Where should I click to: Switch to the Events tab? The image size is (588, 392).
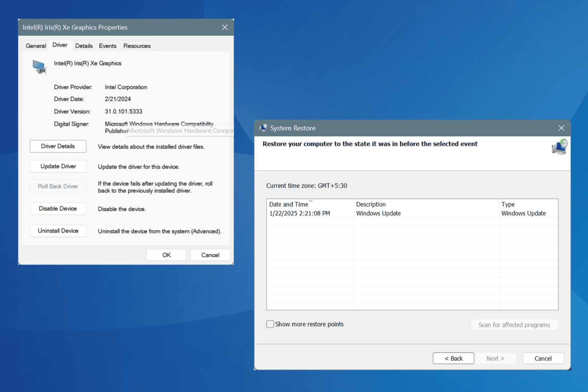point(108,46)
